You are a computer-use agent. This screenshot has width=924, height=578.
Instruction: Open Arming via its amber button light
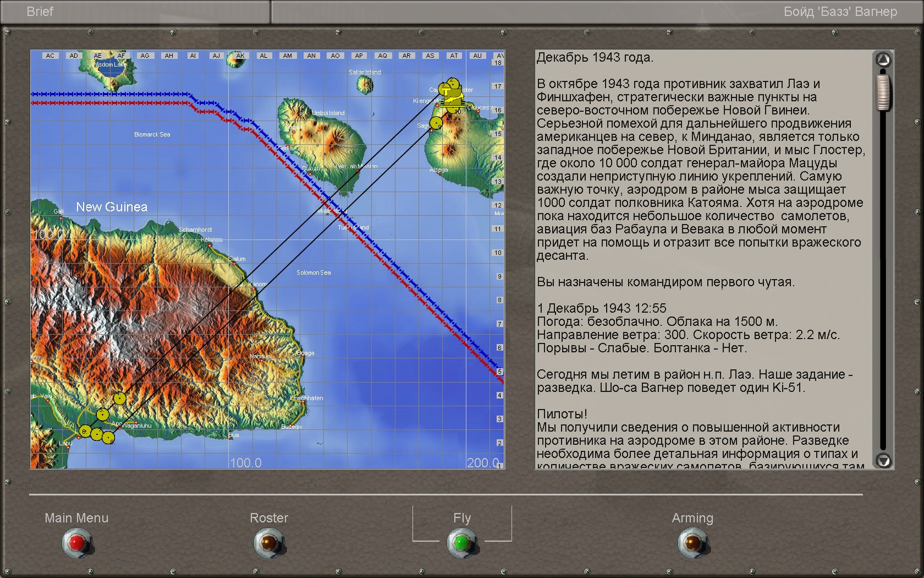click(x=693, y=543)
